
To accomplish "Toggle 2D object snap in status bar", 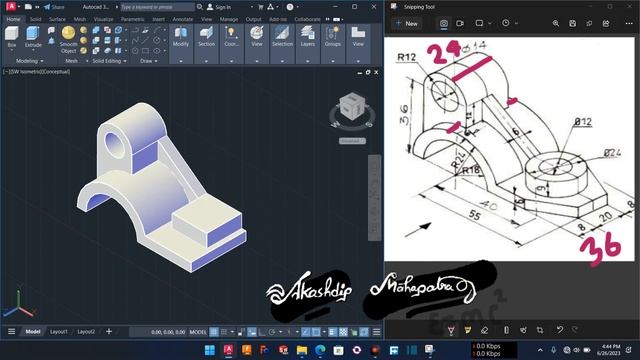I will tap(316, 332).
